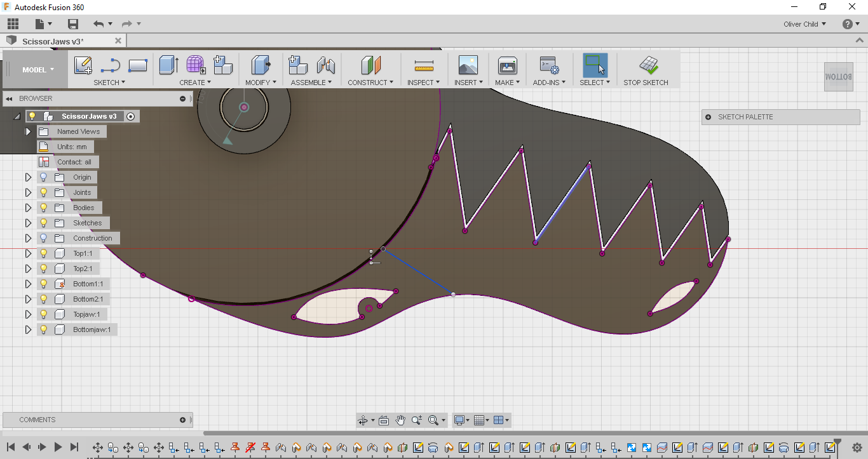This screenshot has height=459, width=868.
Task: Click the Insert image icon
Action: click(x=468, y=65)
